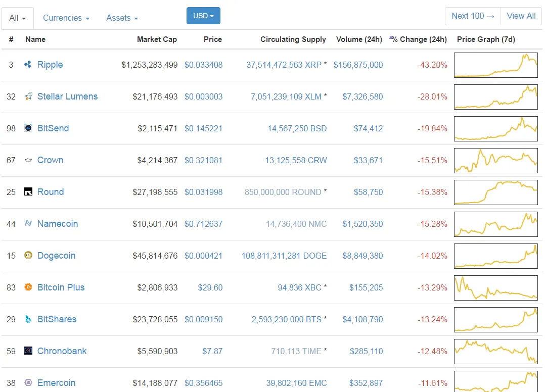Screen dimensions: 545x392
Task: Click Ripple price $0.033408
Action: pyautogui.click(x=203, y=65)
